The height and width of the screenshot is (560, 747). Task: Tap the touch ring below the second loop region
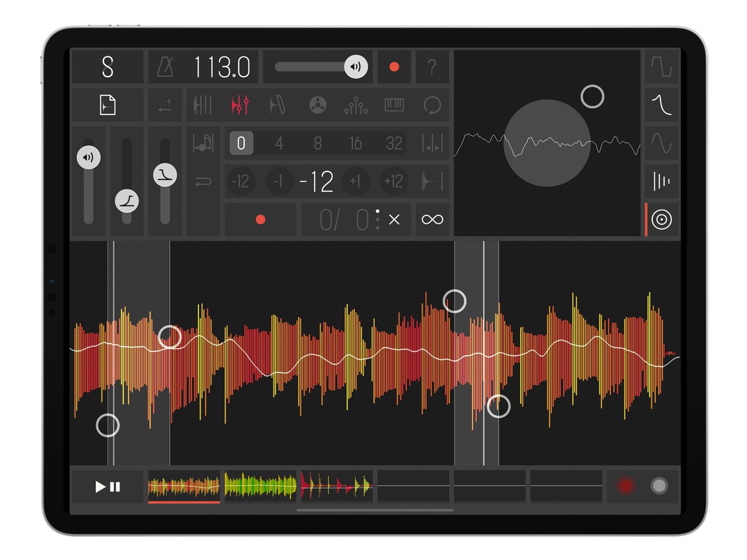pyautogui.click(x=499, y=406)
